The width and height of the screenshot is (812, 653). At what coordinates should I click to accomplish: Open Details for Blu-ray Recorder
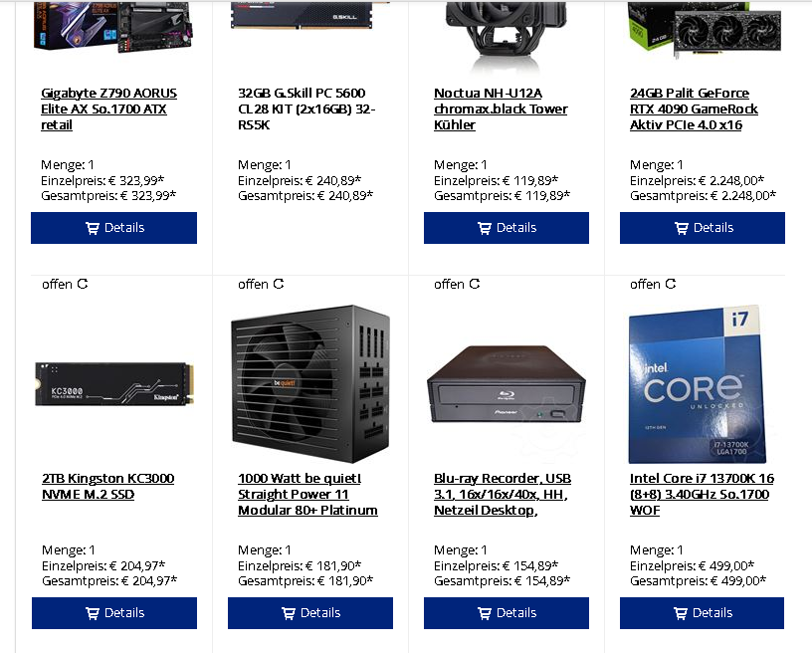(507, 613)
